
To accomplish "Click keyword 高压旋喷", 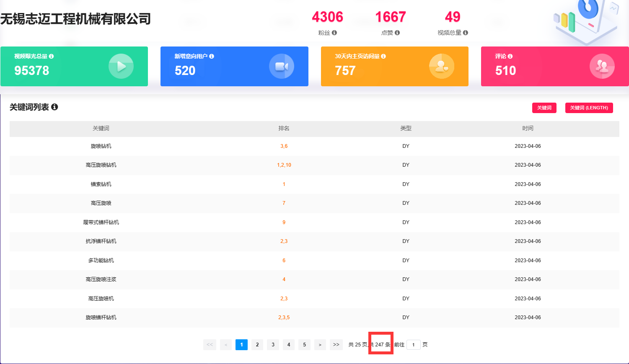I will tap(101, 203).
